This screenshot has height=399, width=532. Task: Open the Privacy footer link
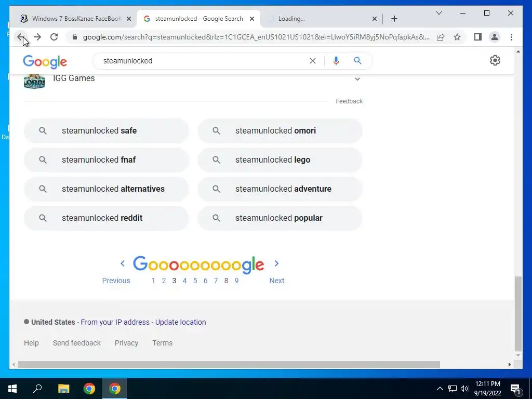[126, 343]
